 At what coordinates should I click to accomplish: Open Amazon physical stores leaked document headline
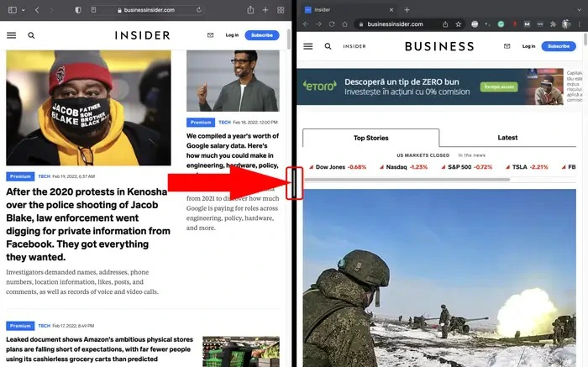[x=99, y=349]
